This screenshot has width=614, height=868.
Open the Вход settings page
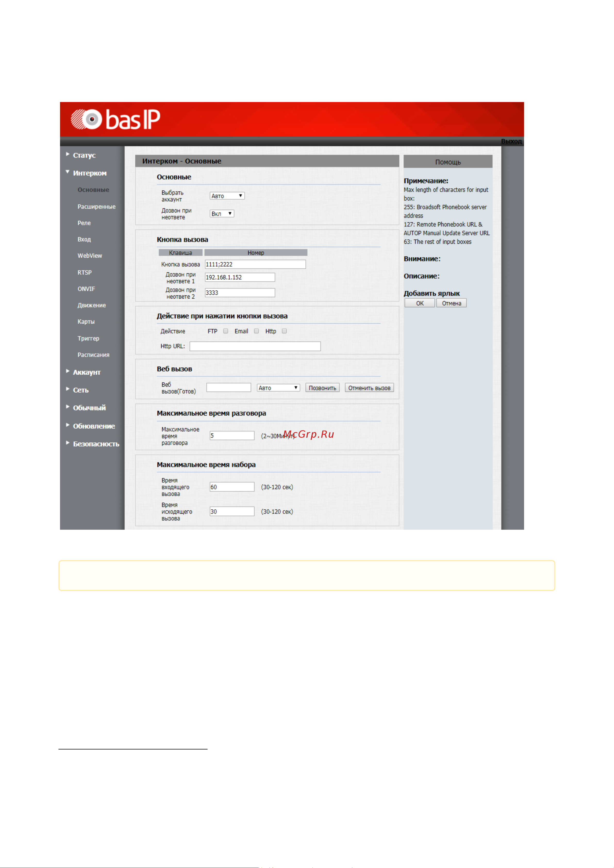tap(84, 239)
